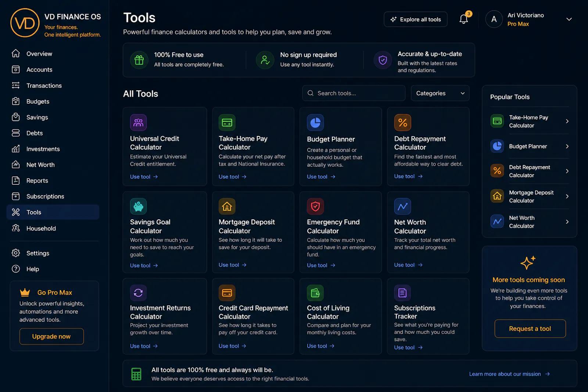
Task: Click the Net Worth Calculator graph icon
Action: point(403,206)
